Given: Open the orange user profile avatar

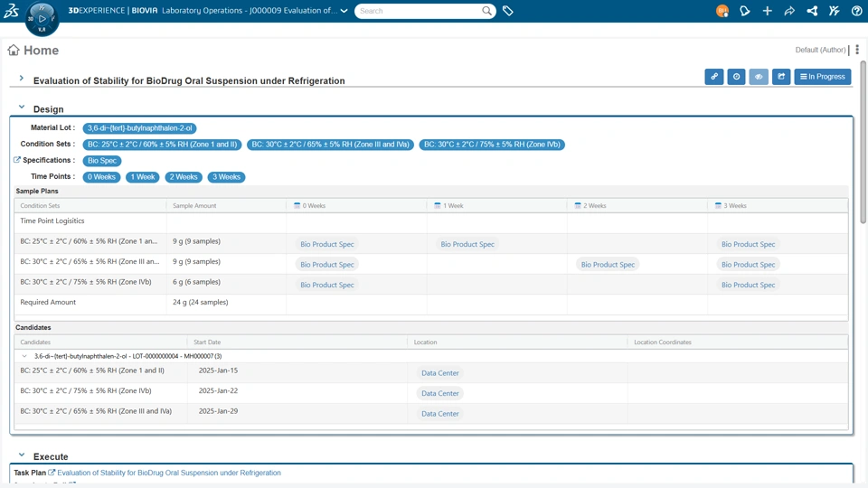Looking at the screenshot, I should tap(722, 11).
